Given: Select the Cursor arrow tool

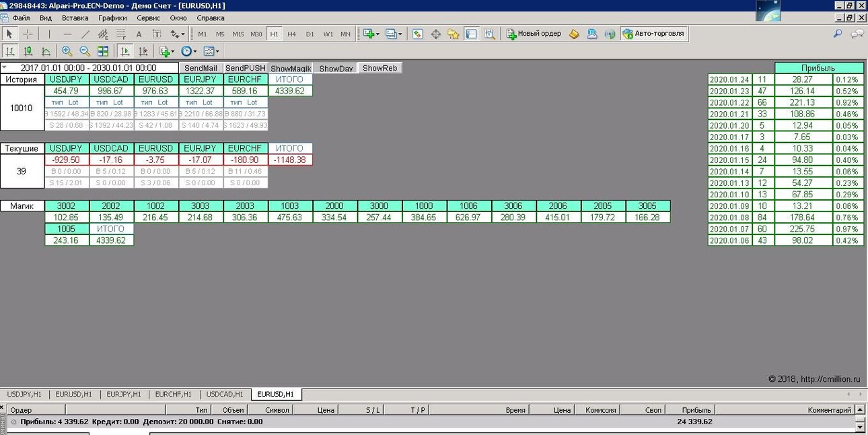Looking at the screenshot, I should [9, 34].
